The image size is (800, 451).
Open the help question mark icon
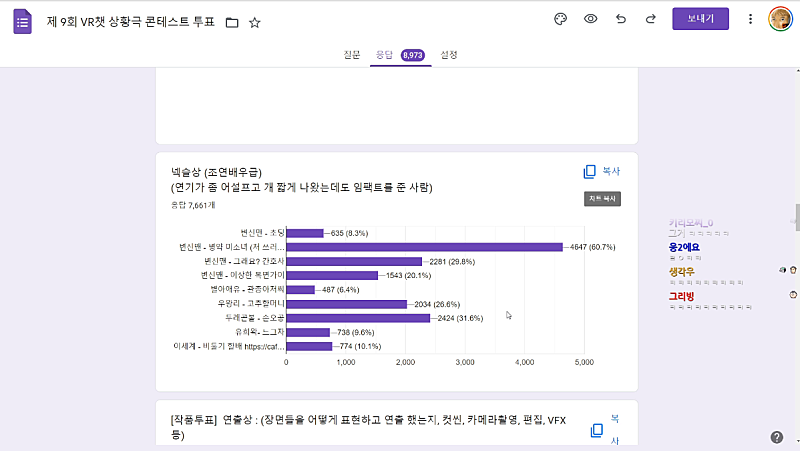(x=777, y=437)
